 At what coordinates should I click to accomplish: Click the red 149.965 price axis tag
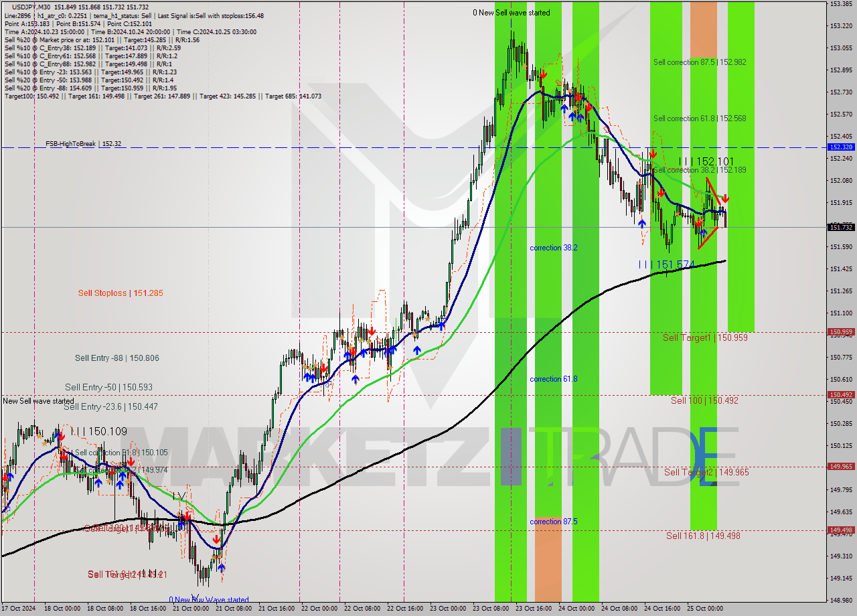pos(842,466)
